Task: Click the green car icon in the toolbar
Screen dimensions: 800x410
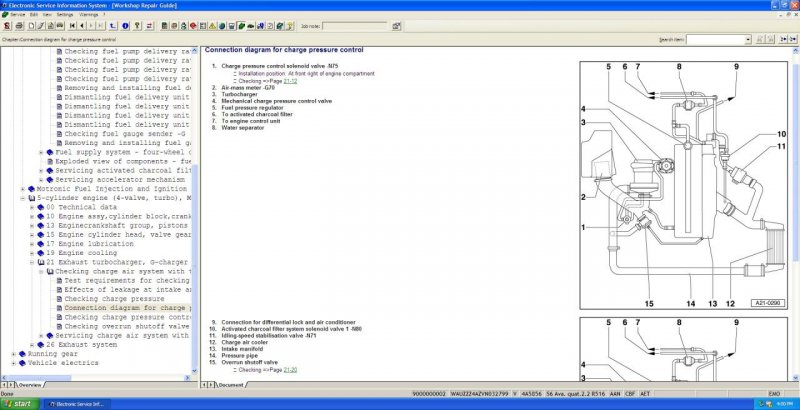Action: pyautogui.click(x=242, y=26)
